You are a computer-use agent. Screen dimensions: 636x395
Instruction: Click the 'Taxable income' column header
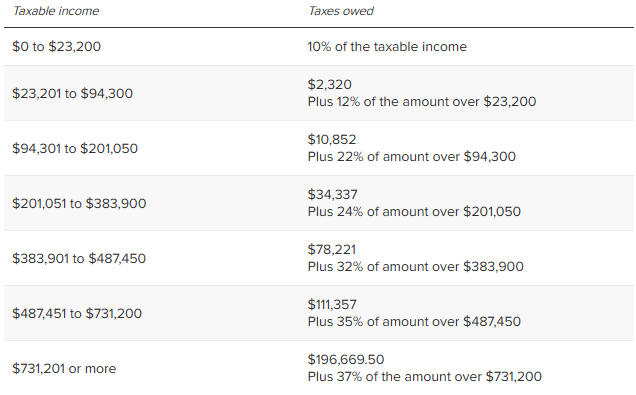tap(56, 11)
